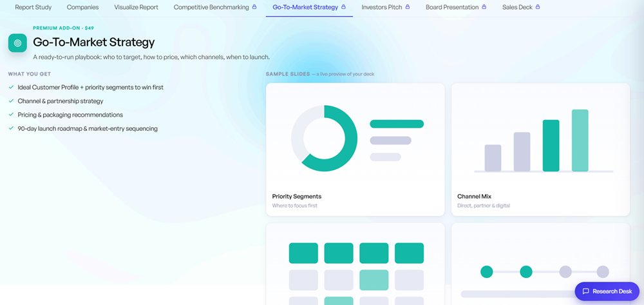The width and height of the screenshot is (644, 305).
Task: Click the lock icon beside Board Presentation
Action: pyautogui.click(x=484, y=7)
